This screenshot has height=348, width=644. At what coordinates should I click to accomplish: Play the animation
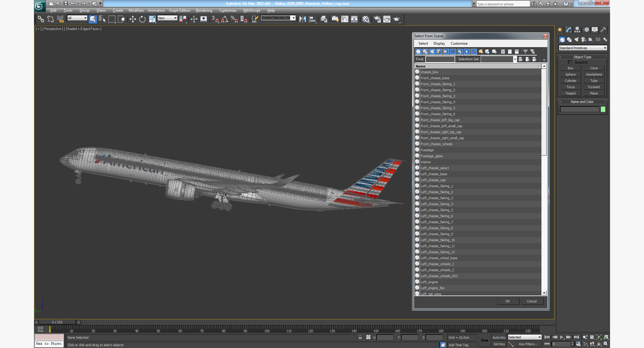click(x=561, y=337)
